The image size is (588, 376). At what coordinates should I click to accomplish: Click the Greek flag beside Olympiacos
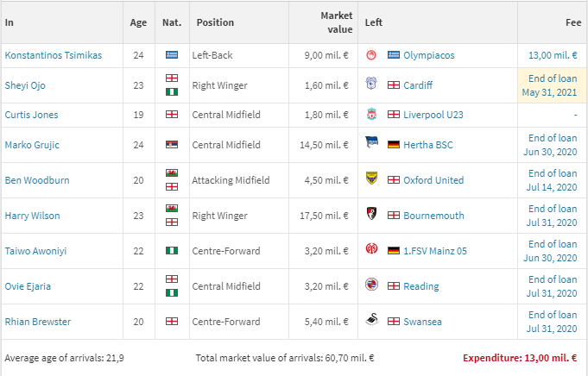tap(394, 55)
